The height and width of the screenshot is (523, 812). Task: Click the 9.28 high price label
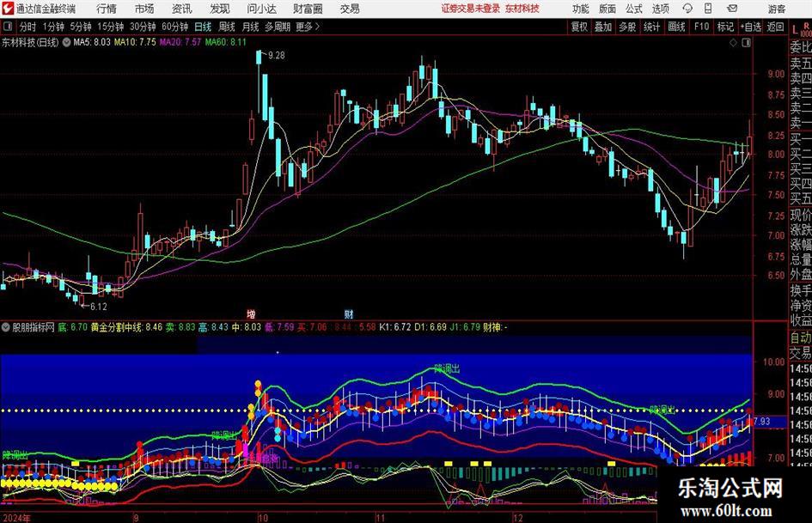pos(277,55)
